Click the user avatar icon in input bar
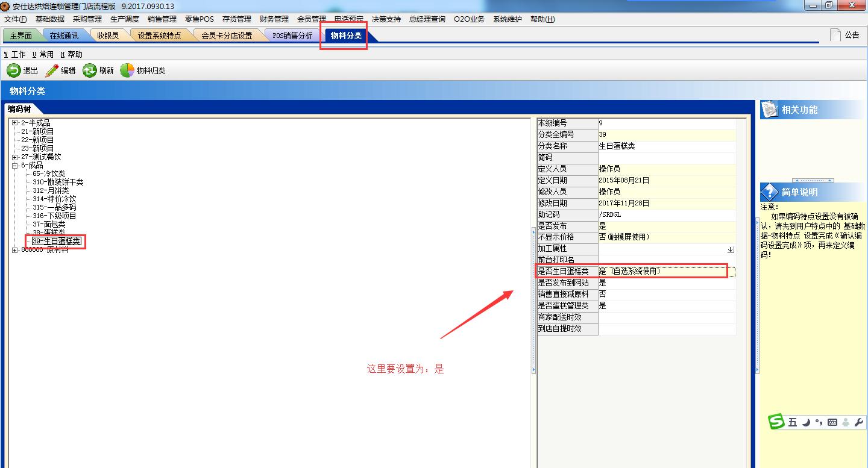The image size is (868, 468). coord(846,422)
